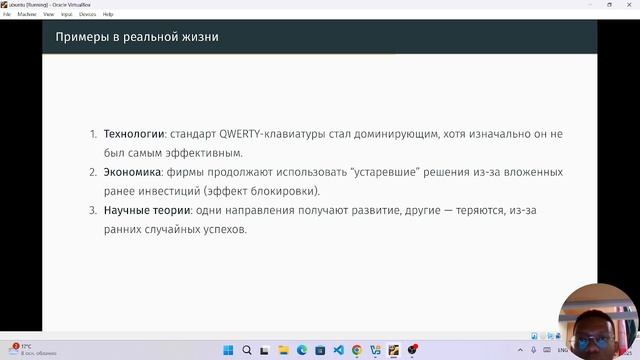Viewport: 640px width, 360px height.
Task: Open Task View on the taskbar
Action: (264, 350)
